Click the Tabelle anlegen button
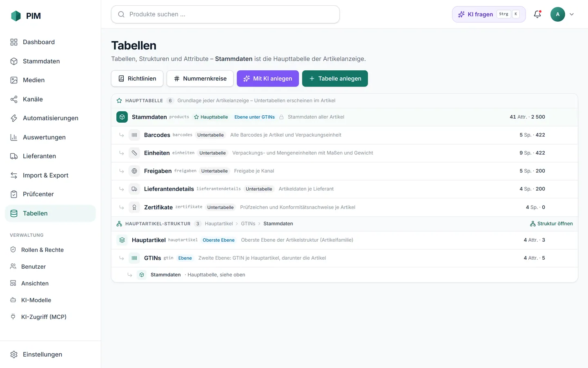 335,79
